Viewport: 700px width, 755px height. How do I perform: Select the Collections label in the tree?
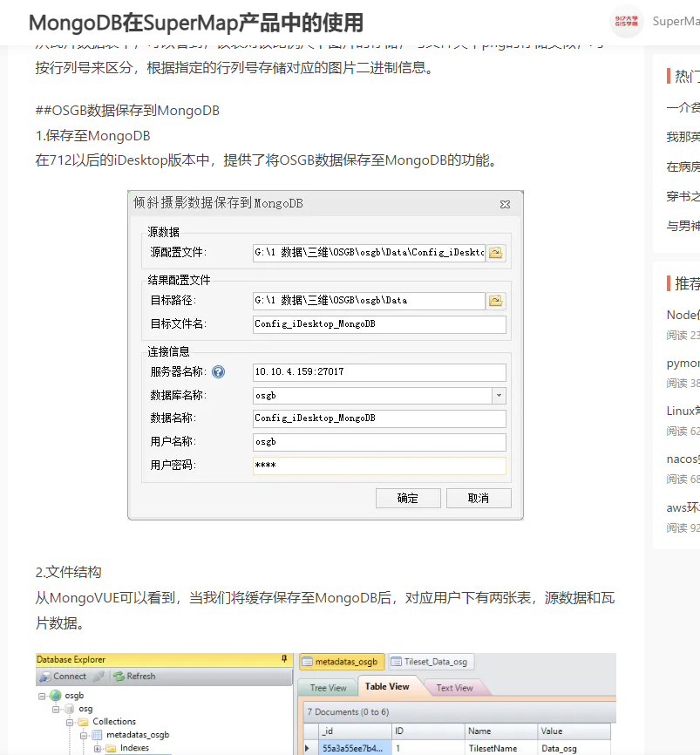(x=114, y=721)
